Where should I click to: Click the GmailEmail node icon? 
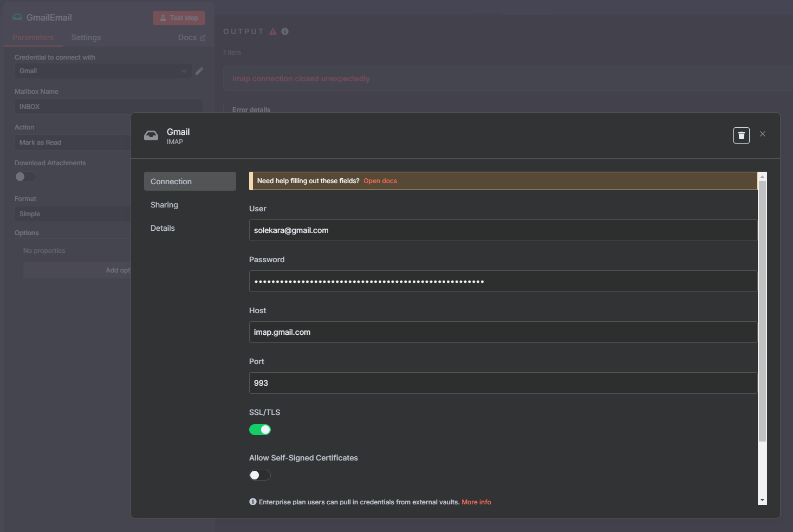(x=17, y=17)
